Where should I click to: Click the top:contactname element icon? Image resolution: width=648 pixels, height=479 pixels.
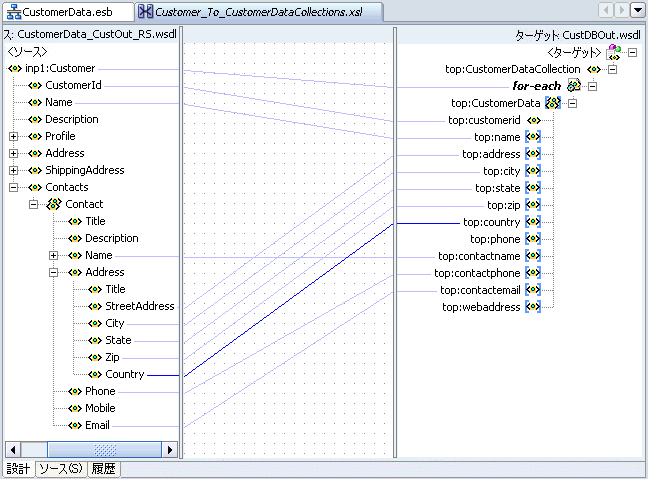(533, 256)
